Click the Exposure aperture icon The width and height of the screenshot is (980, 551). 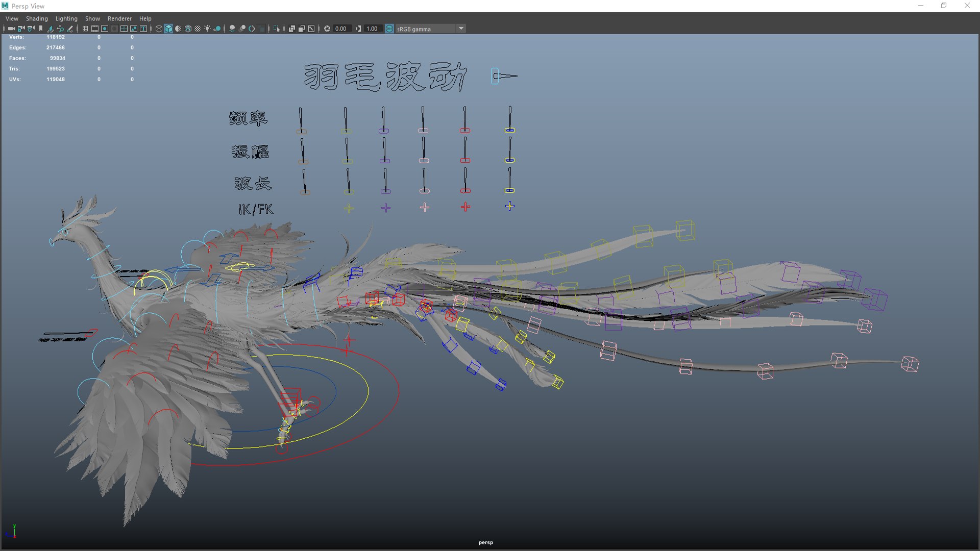pyautogui.click(x=327, y=29)
